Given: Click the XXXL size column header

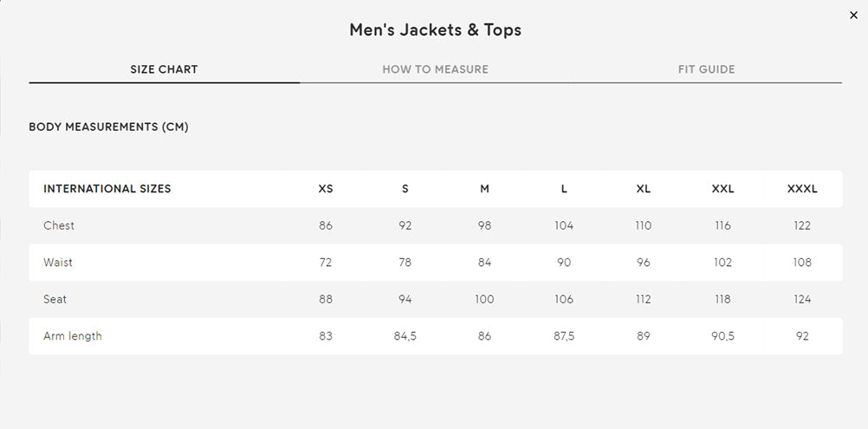Looking at the screenshot, I should tap(802, 189).
